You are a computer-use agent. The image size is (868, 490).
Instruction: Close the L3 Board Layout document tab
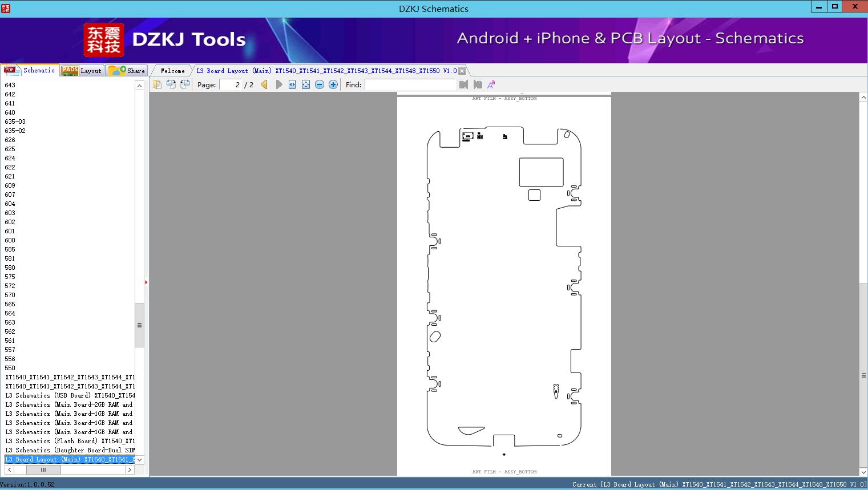pos(462,71)
